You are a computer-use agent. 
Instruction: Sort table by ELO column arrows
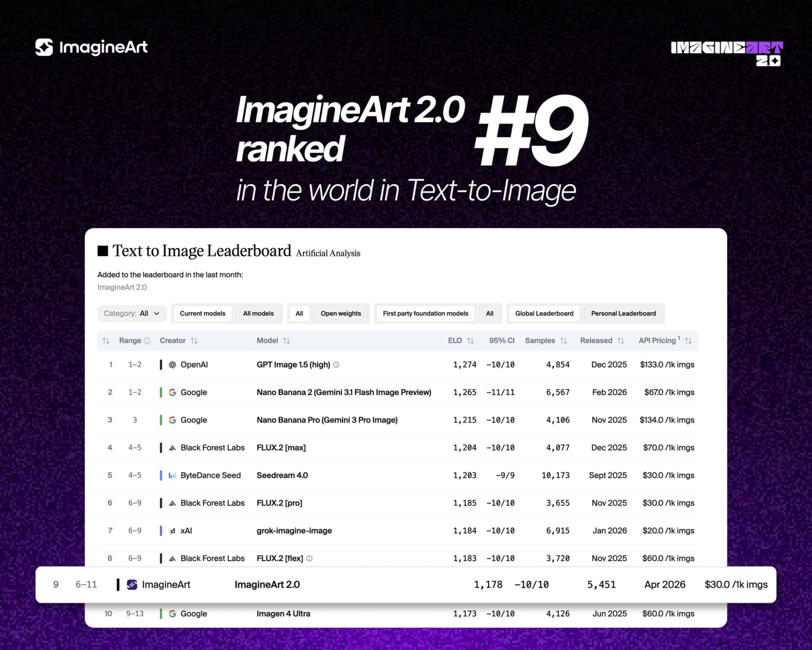click(x=470, y=341)
